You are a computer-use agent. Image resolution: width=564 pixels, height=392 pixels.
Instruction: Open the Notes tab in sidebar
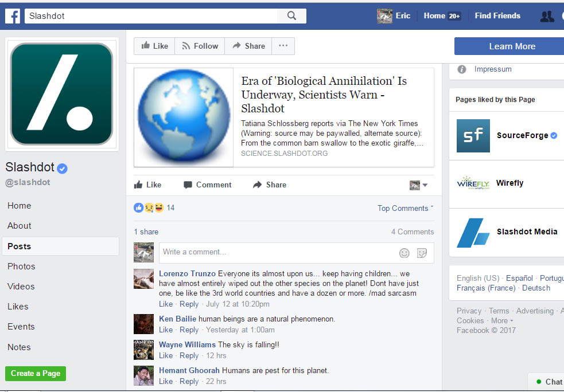[x=19, y=347]
